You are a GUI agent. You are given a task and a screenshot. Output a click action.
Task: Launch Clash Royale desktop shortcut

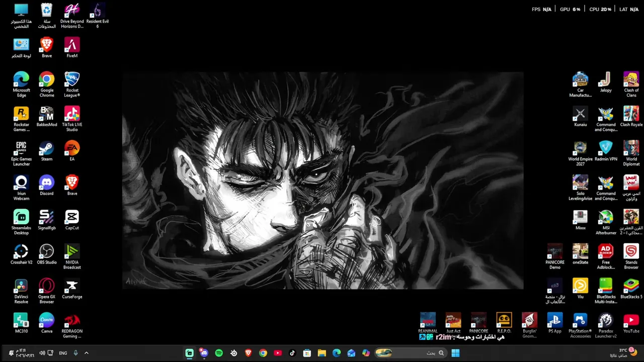pos(631,117)
